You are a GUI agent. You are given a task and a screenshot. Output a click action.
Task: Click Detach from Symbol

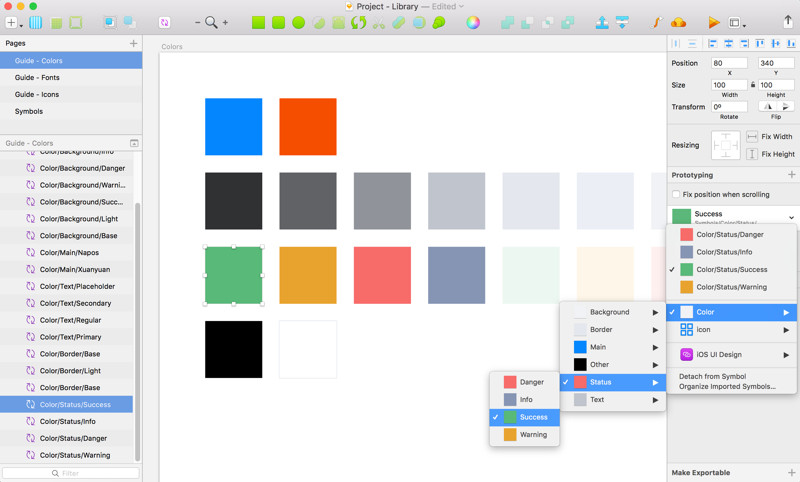tap(712, 376)
